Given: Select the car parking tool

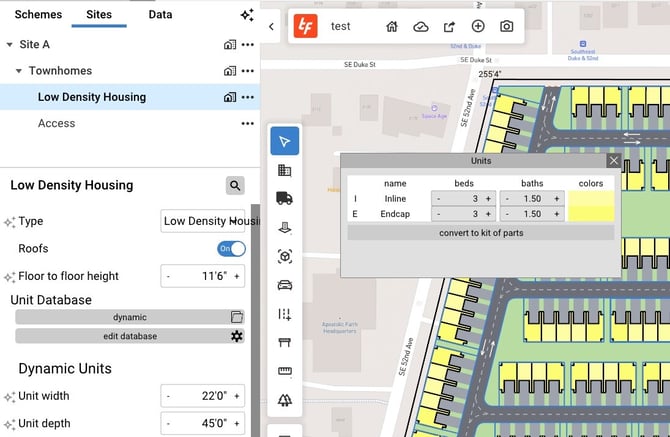Looking at the screenshot, I should coord(284,284).
